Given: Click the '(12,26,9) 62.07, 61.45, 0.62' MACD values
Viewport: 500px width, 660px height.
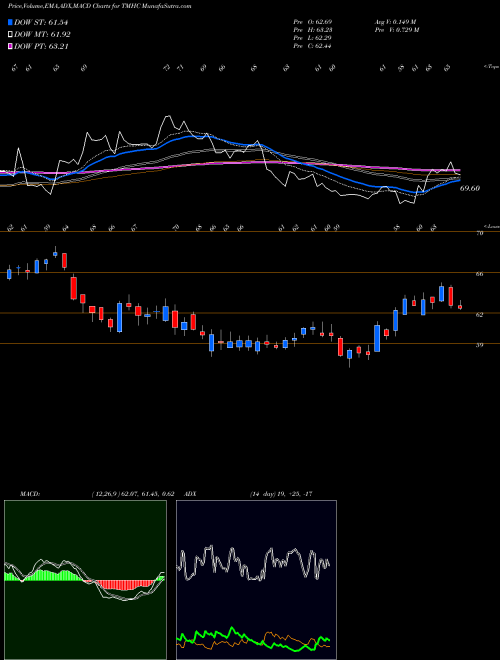Looking at the screenshot, I should point(133,494).
